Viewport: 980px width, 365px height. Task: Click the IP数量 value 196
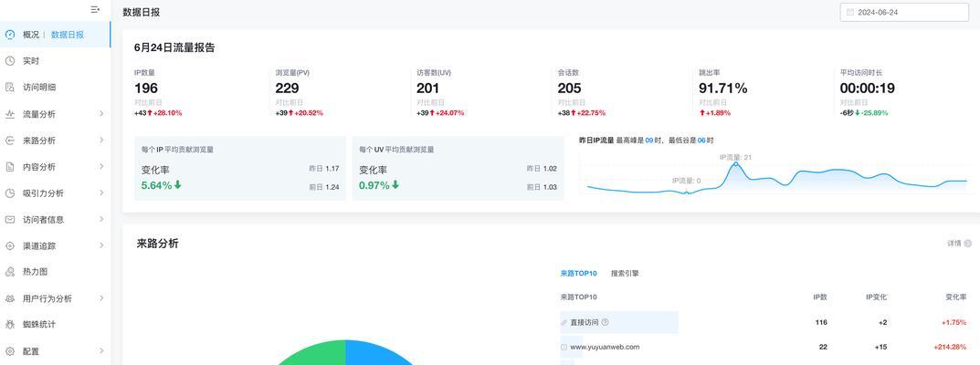(145, 89)
